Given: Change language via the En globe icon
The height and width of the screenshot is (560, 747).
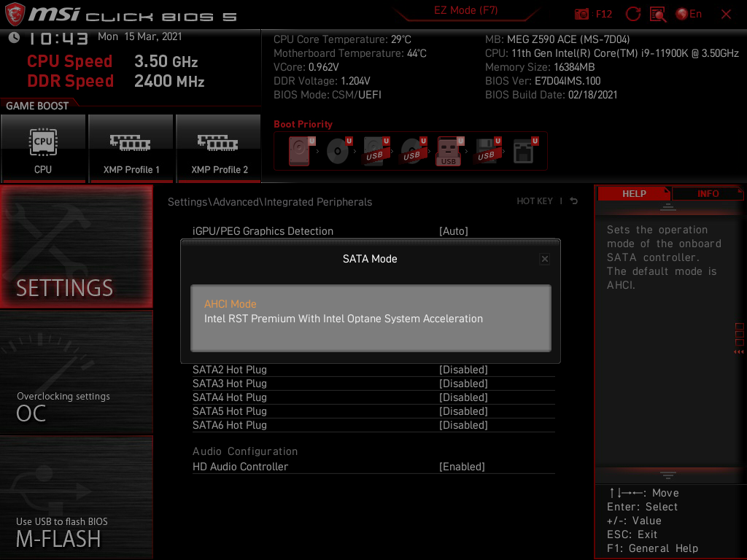Looking at the screenshot, I should click(x=689, y=14).
